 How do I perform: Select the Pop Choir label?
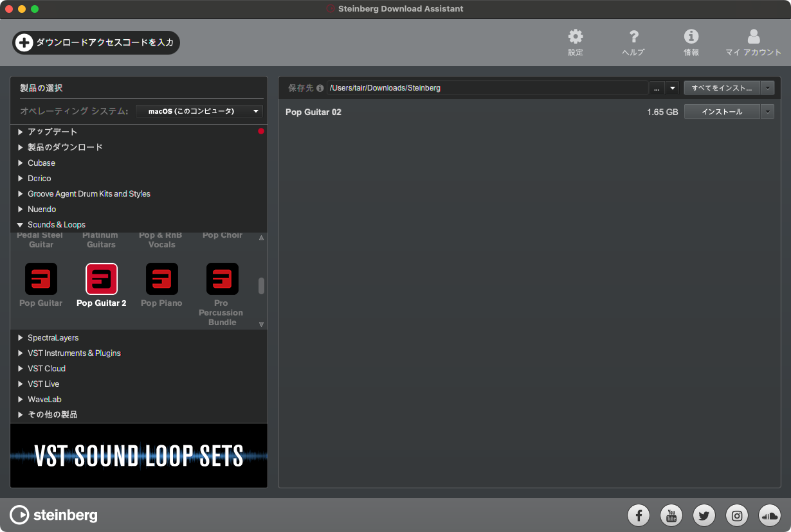223,235
